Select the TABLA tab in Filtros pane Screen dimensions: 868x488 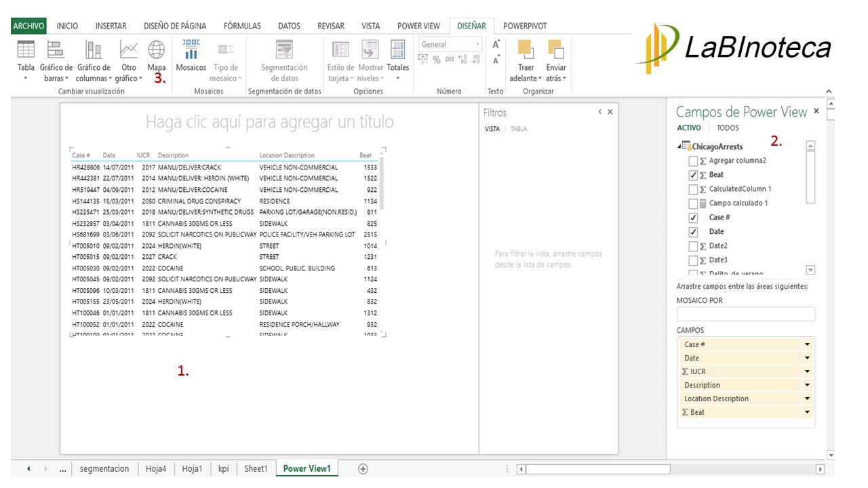tap(518, 129)
